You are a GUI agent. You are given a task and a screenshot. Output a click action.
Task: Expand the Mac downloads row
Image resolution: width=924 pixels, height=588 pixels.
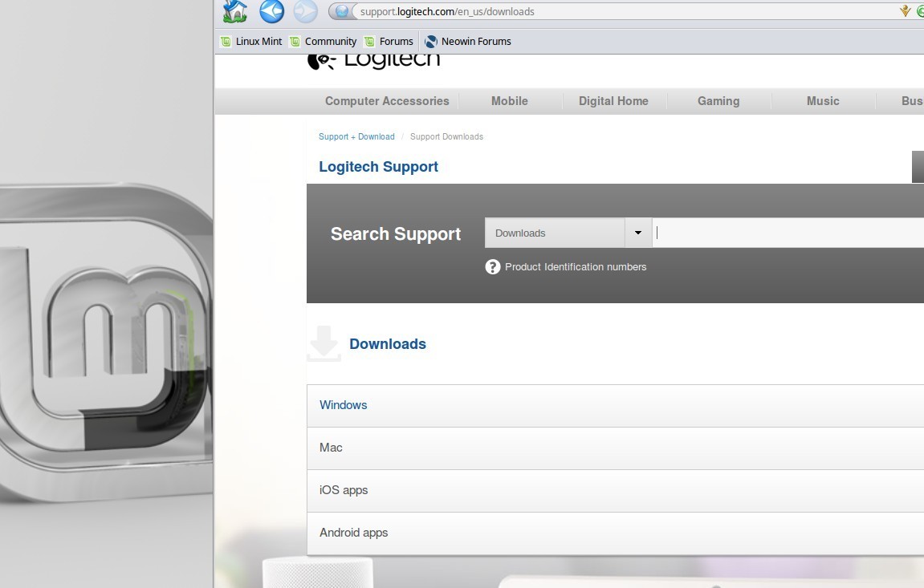tap(615, 448)
